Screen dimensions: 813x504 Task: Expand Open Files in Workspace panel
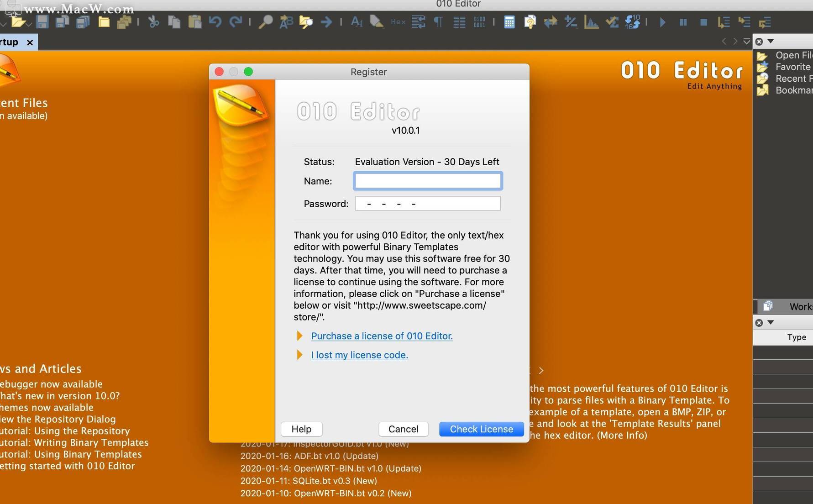[x=785, y=55]
